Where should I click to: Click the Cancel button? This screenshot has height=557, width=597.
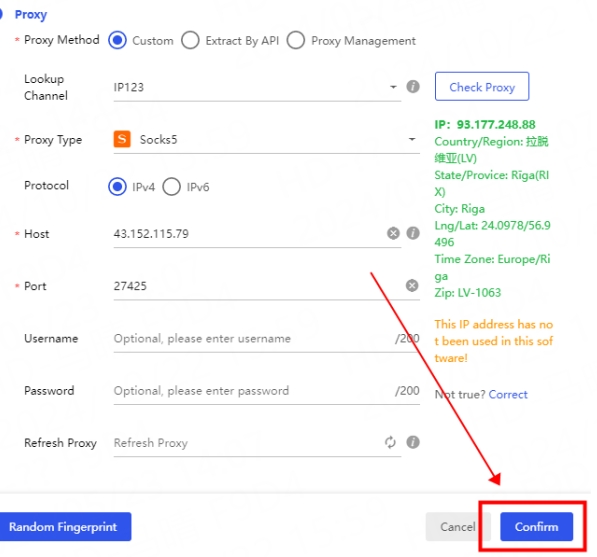(x=458, y=527)
